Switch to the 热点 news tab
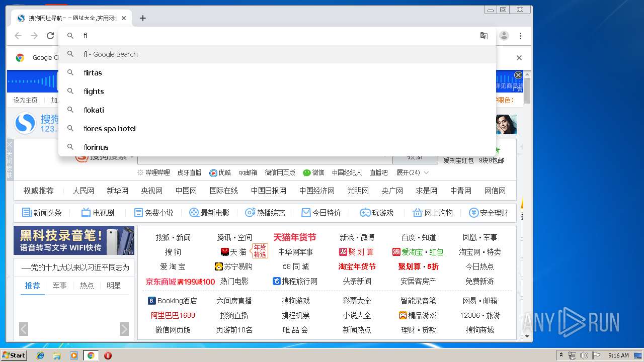Image resolution: width=644 pixels, height=362 pixels. point(87,286)
